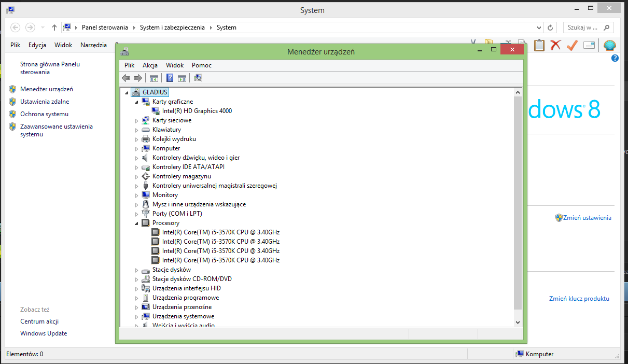Open Widok menu in Menedżer urządzeń
This screenshot has height=364, width=628.
coord(175,65)
